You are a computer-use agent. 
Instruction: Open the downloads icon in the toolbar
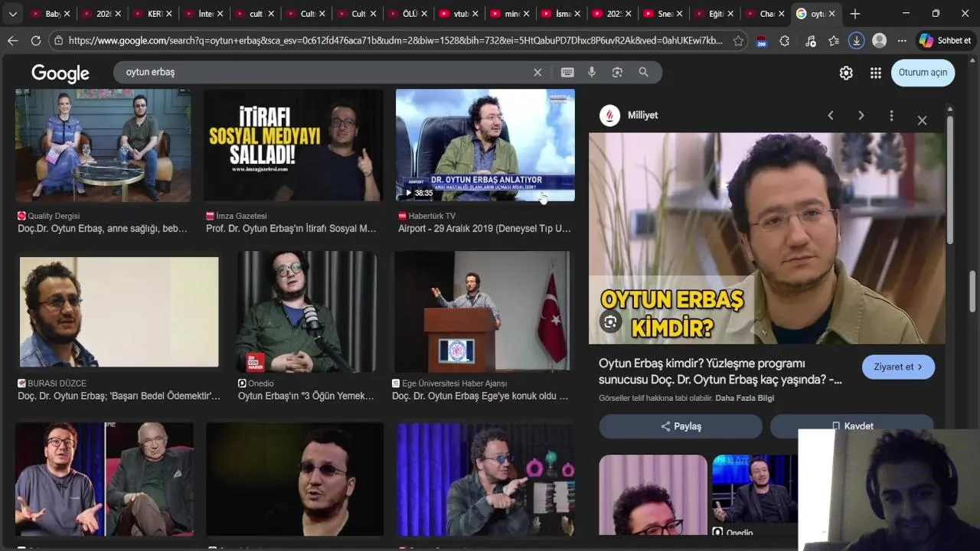coord(857,41)
